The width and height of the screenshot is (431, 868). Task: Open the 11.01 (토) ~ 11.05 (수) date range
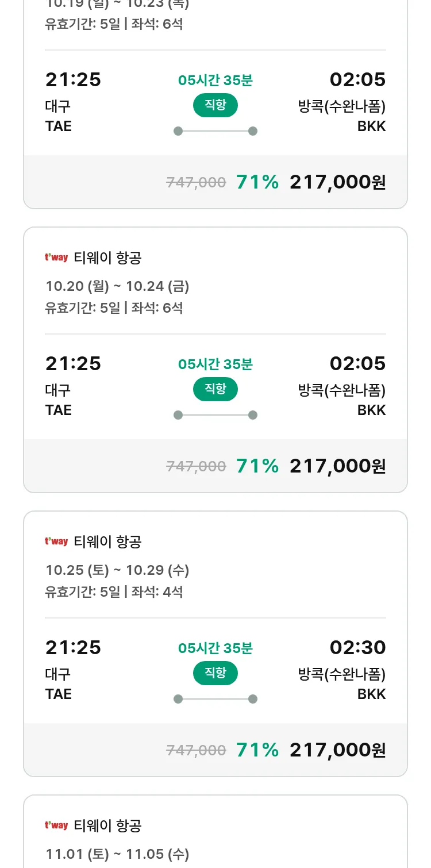[x=117, y=854]
